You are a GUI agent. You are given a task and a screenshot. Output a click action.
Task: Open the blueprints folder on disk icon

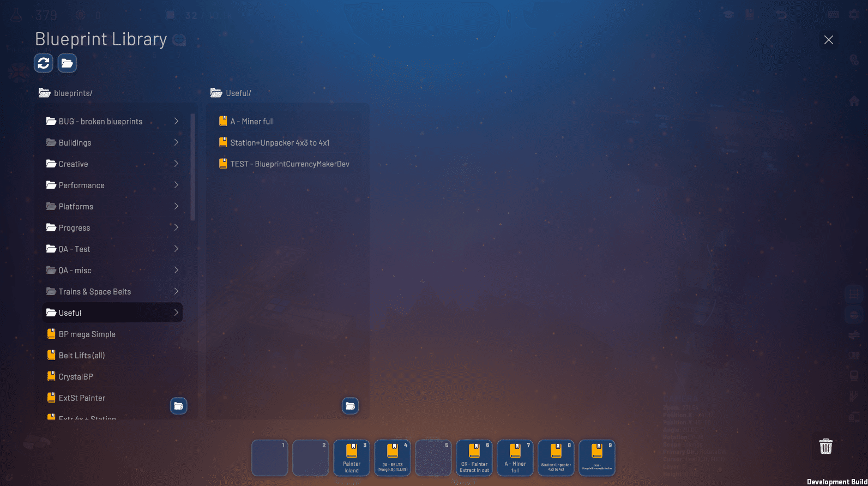[x=67, y=63]
